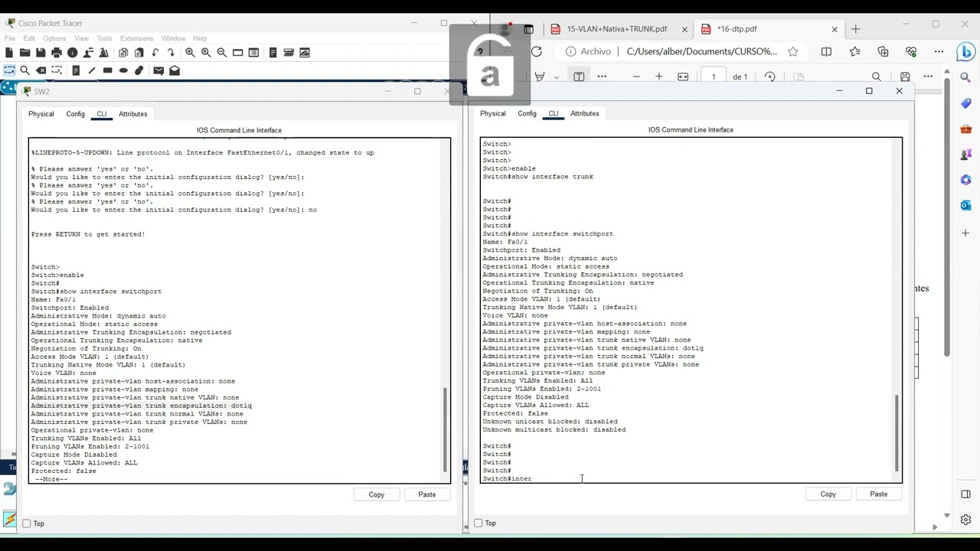Image resolution: width=980 pixels, height=551 pixels.
Task: Click the Paste button in SW2 window
Action: pos(427,494)
